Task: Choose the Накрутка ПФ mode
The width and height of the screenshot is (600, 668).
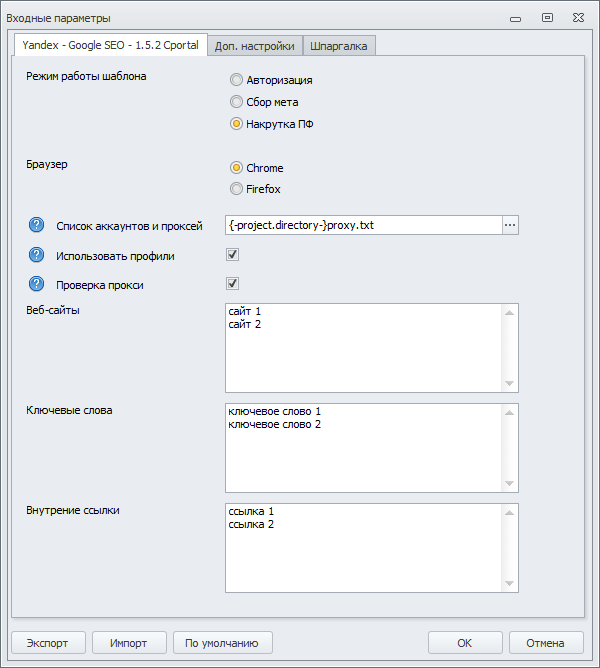Action: point(236,124)
